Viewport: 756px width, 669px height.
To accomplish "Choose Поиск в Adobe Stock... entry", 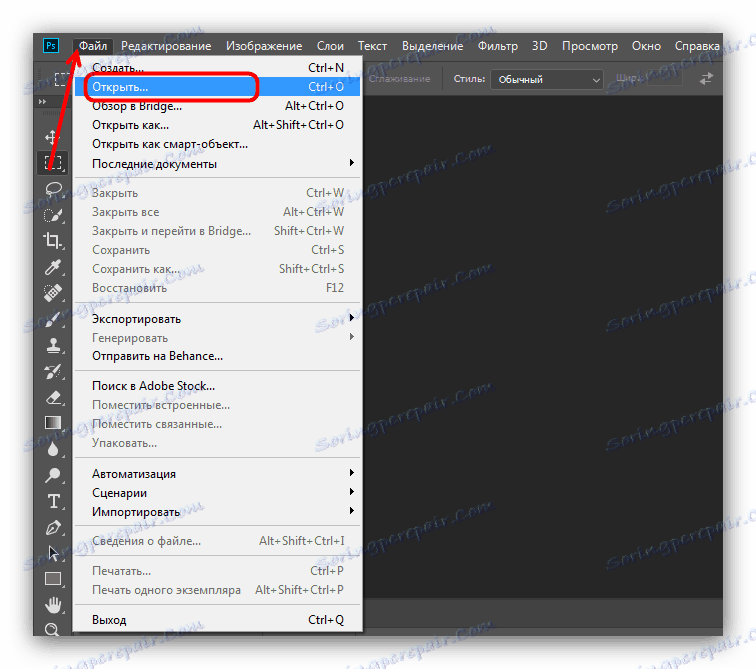I will [218, 386].
